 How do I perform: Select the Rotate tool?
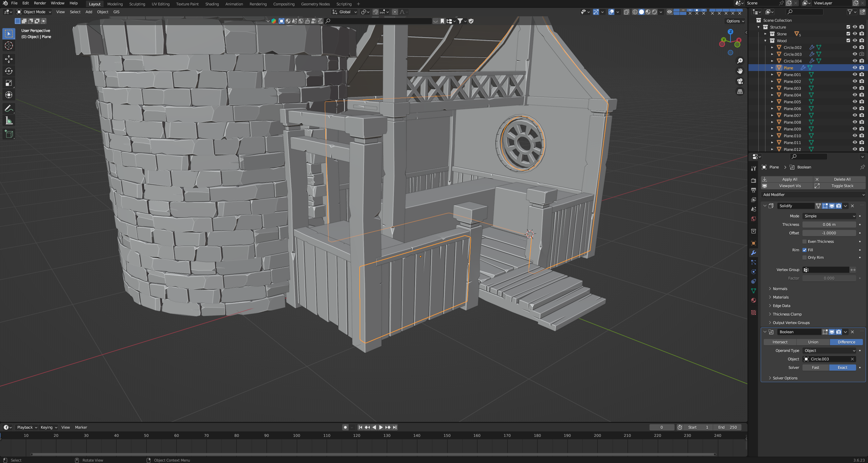(9, 71)
